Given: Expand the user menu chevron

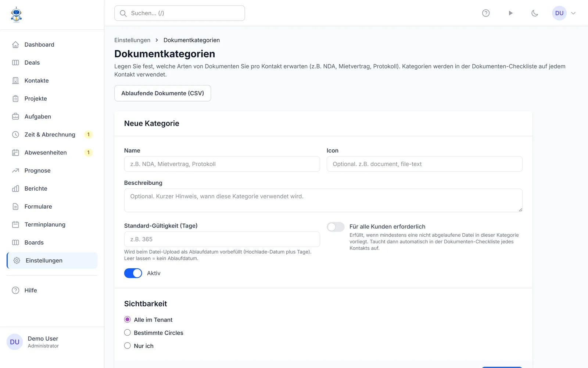Looking at the screenshot, I should pos(573,13).
